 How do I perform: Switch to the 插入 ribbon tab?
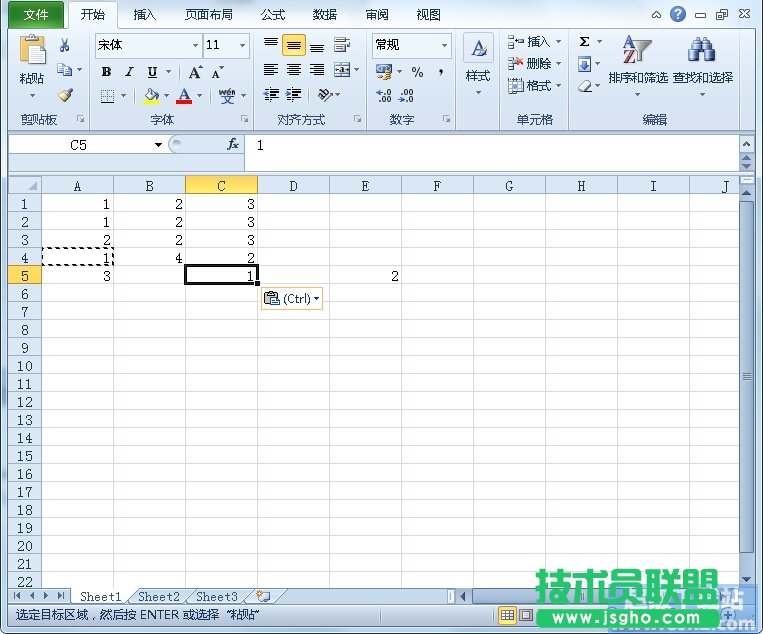click(145, 15)
